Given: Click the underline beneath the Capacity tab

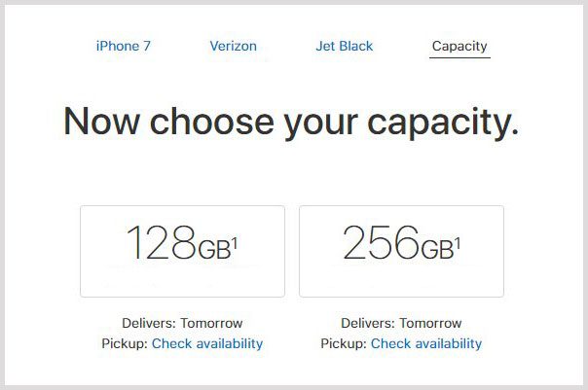Looking at the screenshot, I should [459, 57].
